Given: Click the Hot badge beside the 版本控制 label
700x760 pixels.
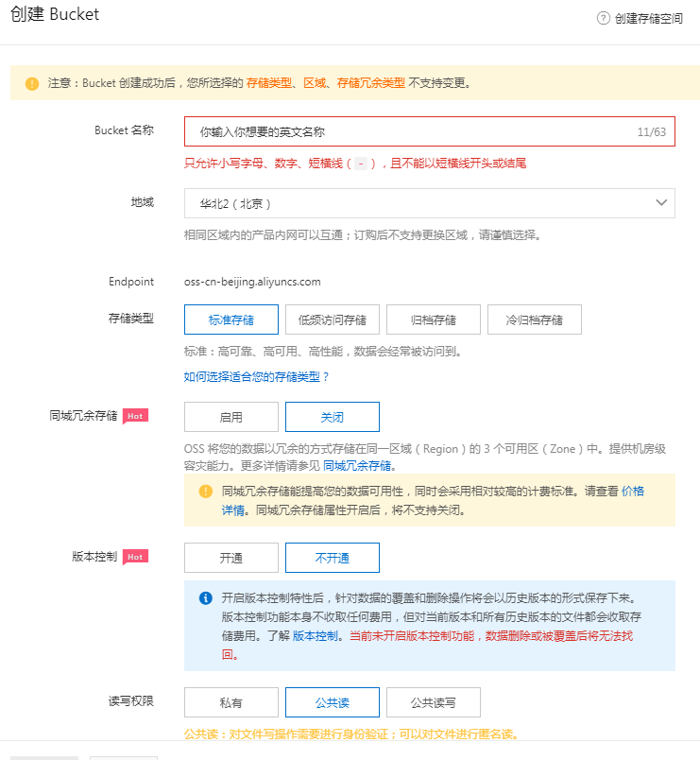Looking at the screenshot, I should click(x=136, y=557).
